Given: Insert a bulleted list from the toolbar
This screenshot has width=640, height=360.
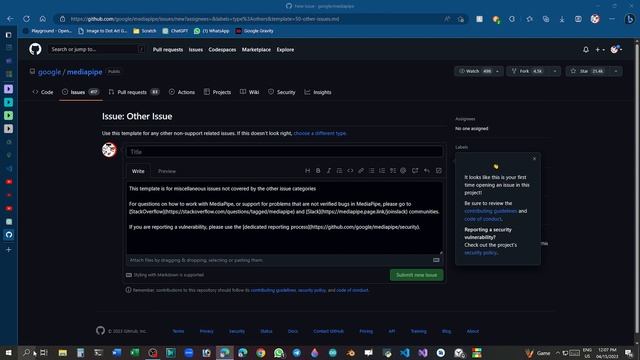Looking at the screenshot, I should [371, 171].
